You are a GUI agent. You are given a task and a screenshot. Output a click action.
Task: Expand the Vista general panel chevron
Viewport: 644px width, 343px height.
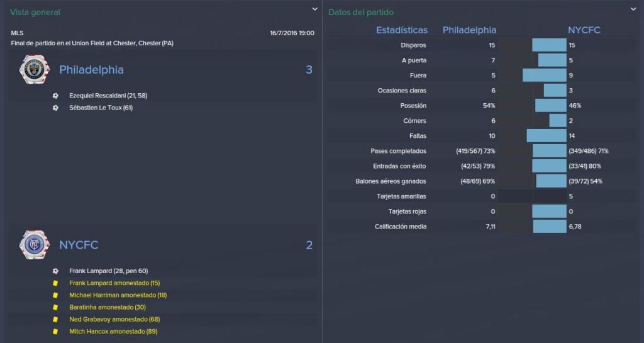[x=314, y=9]
